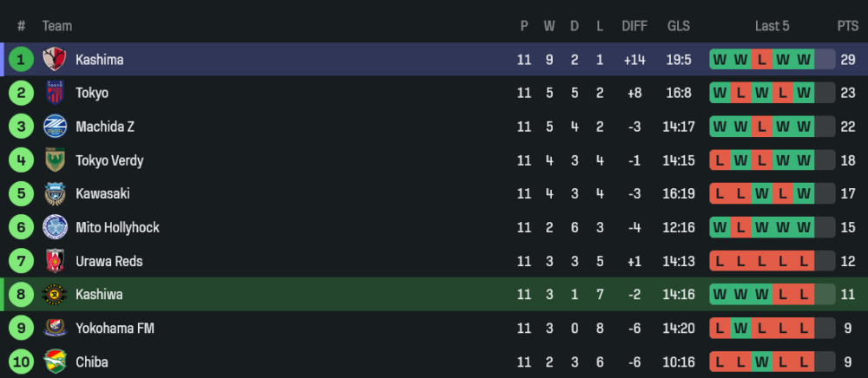This screenshot has width=868, height=378.
Task: Click the Kashima club crest icon
Action: tap(55, 60)
